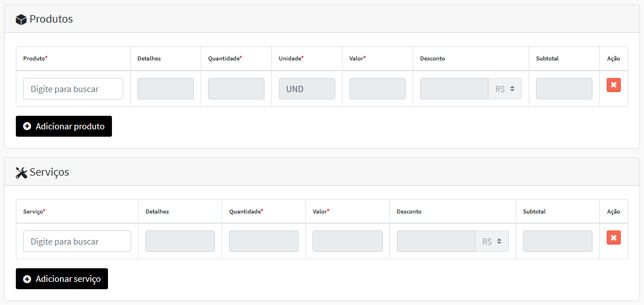Click the product Valor field

click(x=378, y=89)
